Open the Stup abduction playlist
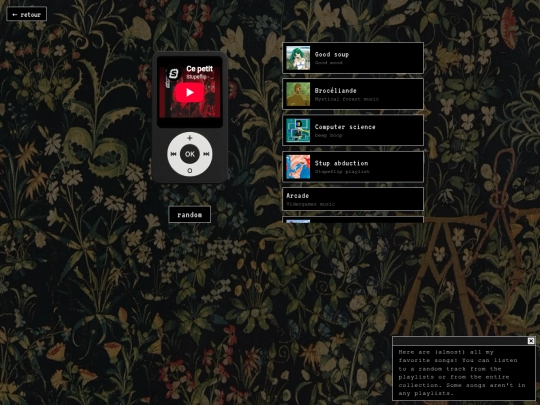Viewport: 540px width, 405px height. point(353,167)
